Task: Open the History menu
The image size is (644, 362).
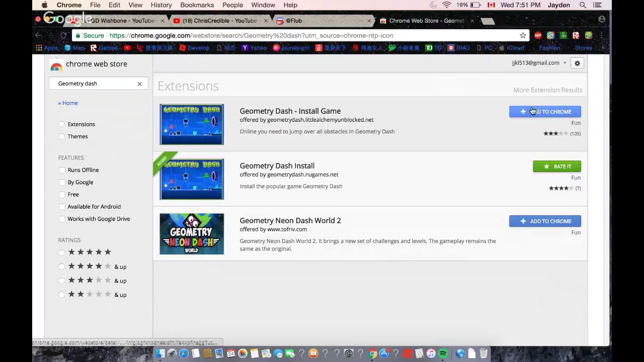Action: tap(161, 5)
